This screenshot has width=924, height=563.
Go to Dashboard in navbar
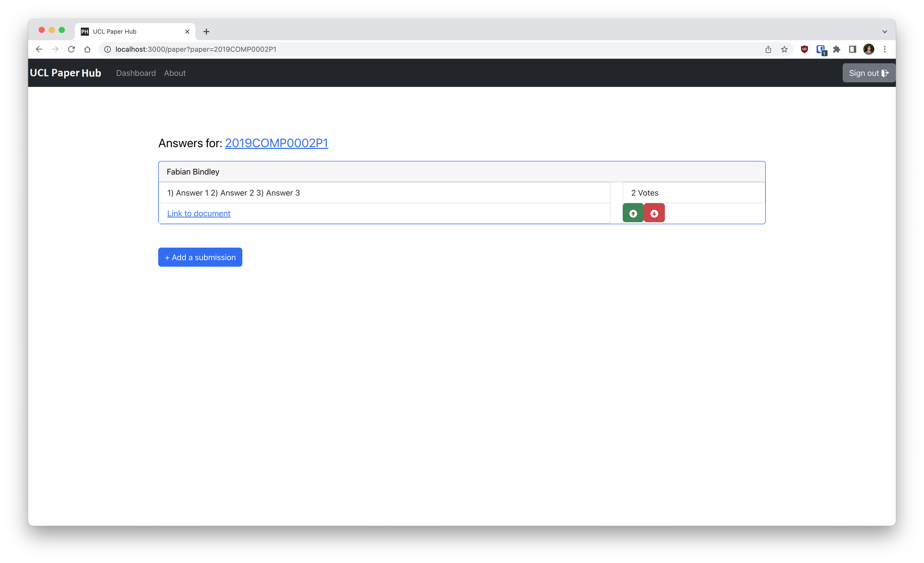(x=136, y=73)
